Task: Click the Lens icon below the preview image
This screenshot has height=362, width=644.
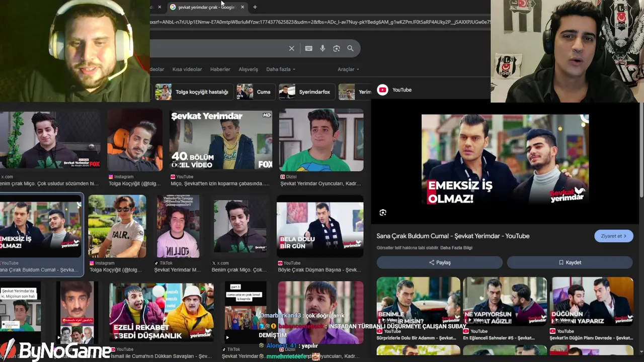Action: (383, 213)
